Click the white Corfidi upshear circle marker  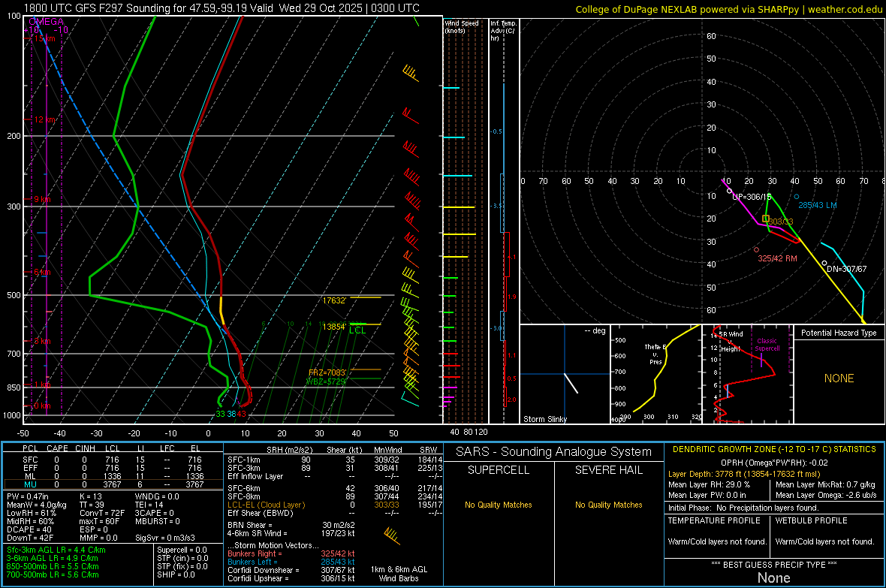(x=730, y=191)
